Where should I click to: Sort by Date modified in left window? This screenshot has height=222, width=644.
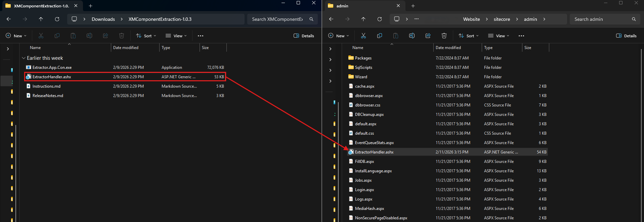click(x=135, y=48)
